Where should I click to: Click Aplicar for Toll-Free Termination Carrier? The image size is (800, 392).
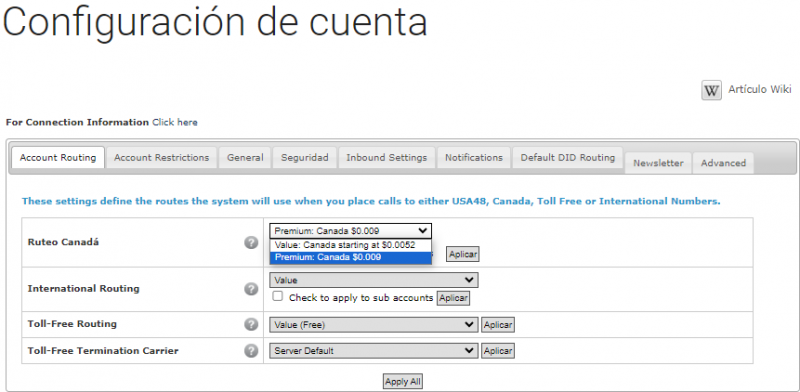pos(498,351)
